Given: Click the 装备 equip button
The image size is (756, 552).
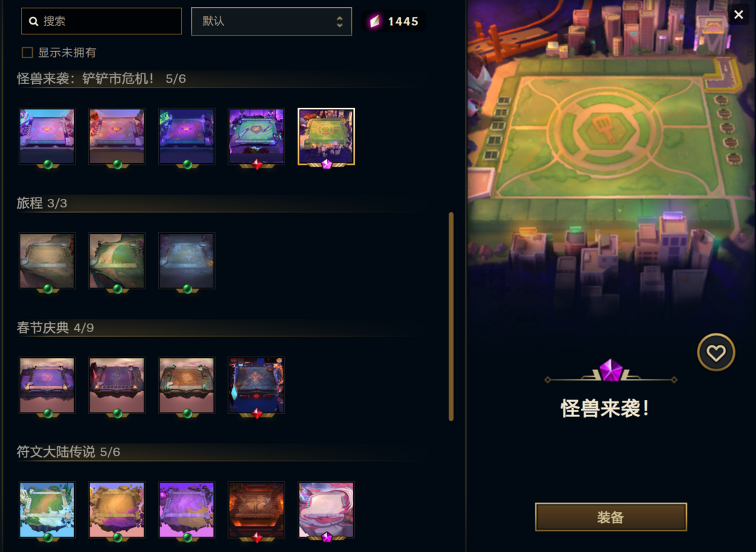Looking at the screenshot, I should tap(611, 517).
